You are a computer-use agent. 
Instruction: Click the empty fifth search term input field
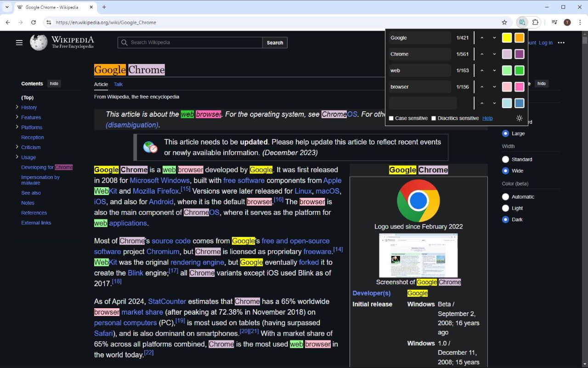click(x=423, y=103)
